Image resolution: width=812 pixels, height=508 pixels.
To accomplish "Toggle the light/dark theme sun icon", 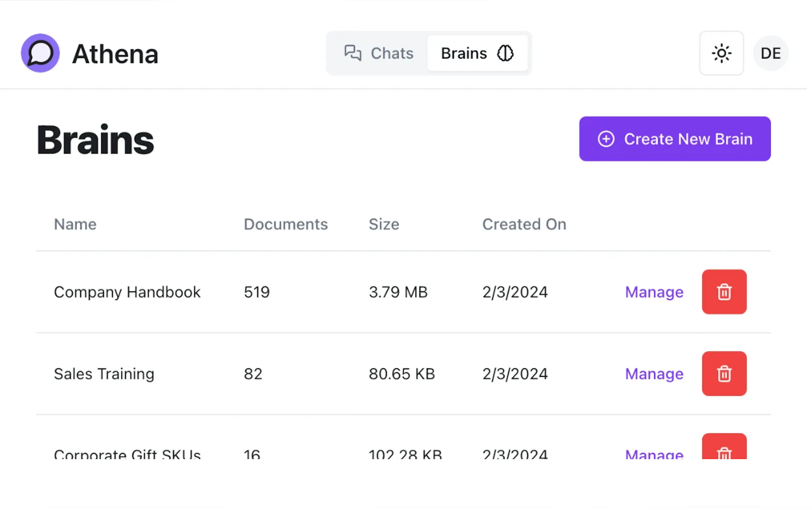I will [x=721, y=53].
